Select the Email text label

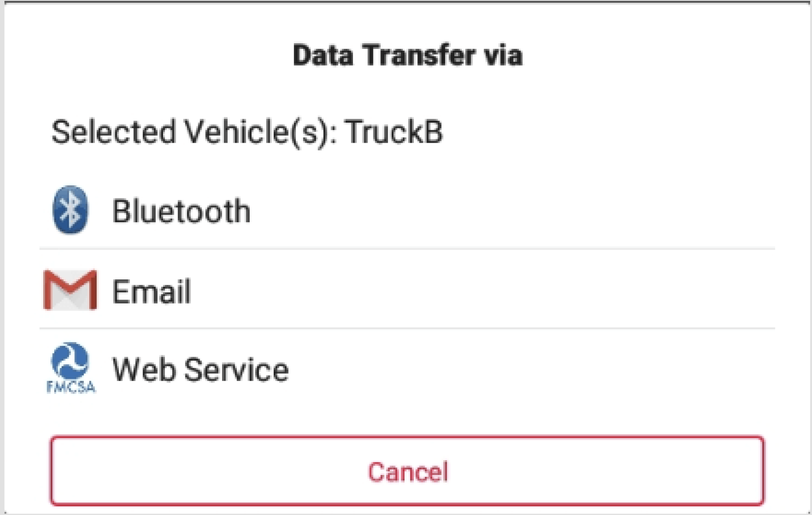click(151, 291)
